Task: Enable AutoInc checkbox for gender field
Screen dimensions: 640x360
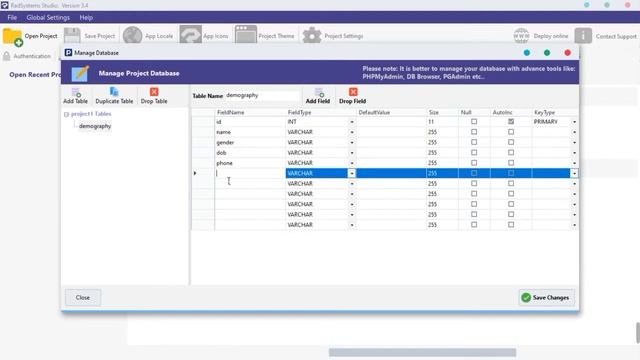Action: [x=511, y=142]
